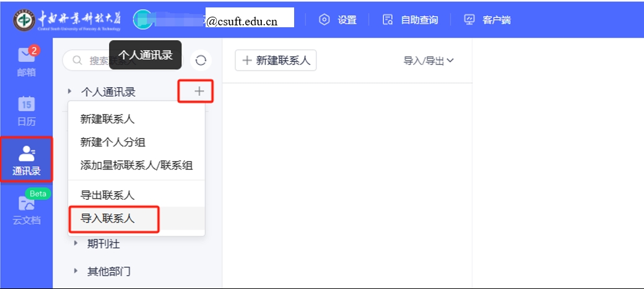The height and width of the screenshot is (289, 644).
Task: Expand the 个人通讯录 tree node
Action: [x=70, y=92]
